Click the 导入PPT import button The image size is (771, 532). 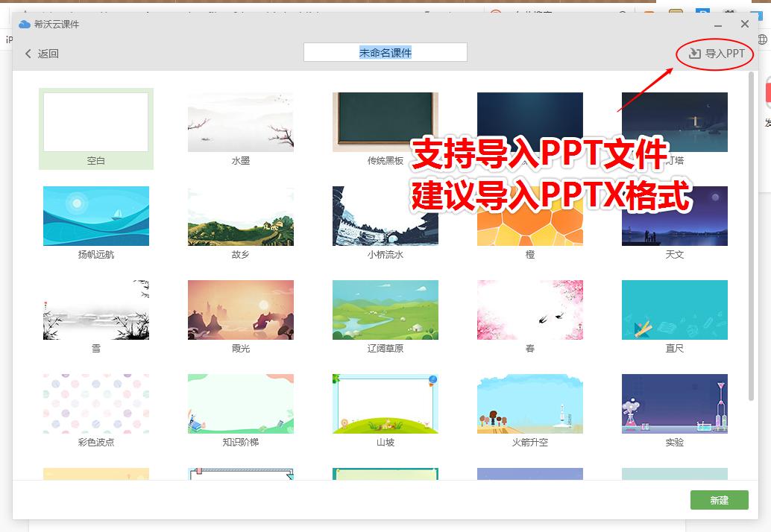714,53
